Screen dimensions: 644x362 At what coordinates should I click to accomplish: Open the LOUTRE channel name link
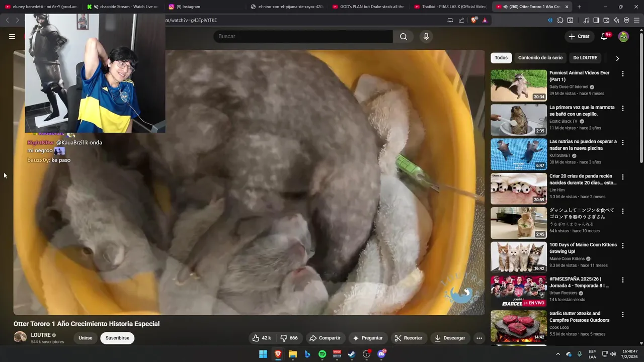tap(41, 335)
